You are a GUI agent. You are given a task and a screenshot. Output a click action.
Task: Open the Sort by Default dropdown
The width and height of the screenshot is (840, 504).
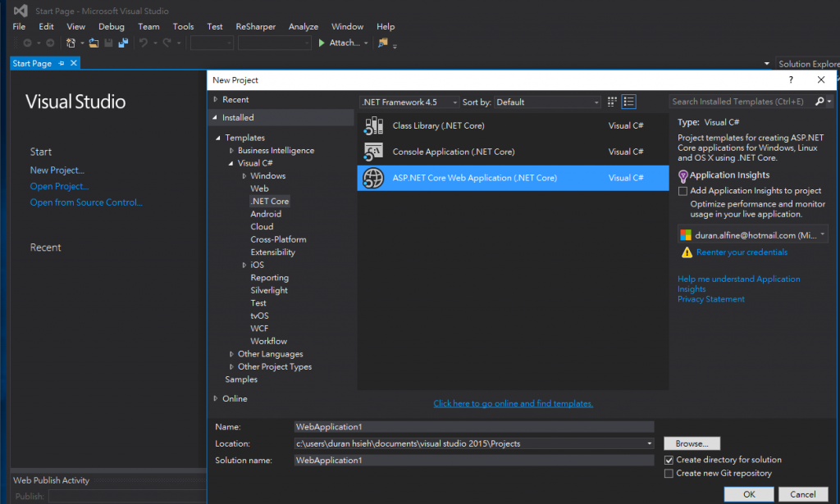click(x=596, y=102)
